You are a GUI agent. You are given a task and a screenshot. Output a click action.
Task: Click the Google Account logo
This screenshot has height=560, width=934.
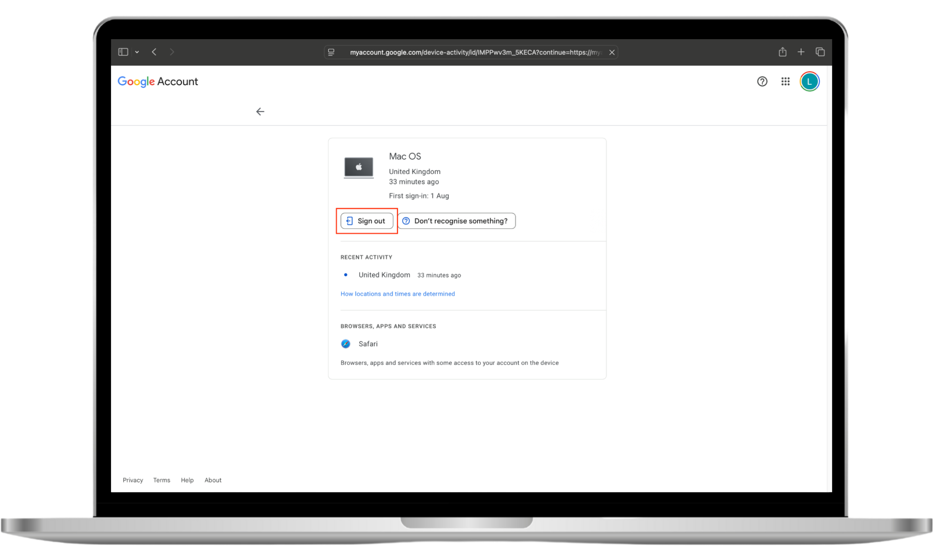click(157, 81)
